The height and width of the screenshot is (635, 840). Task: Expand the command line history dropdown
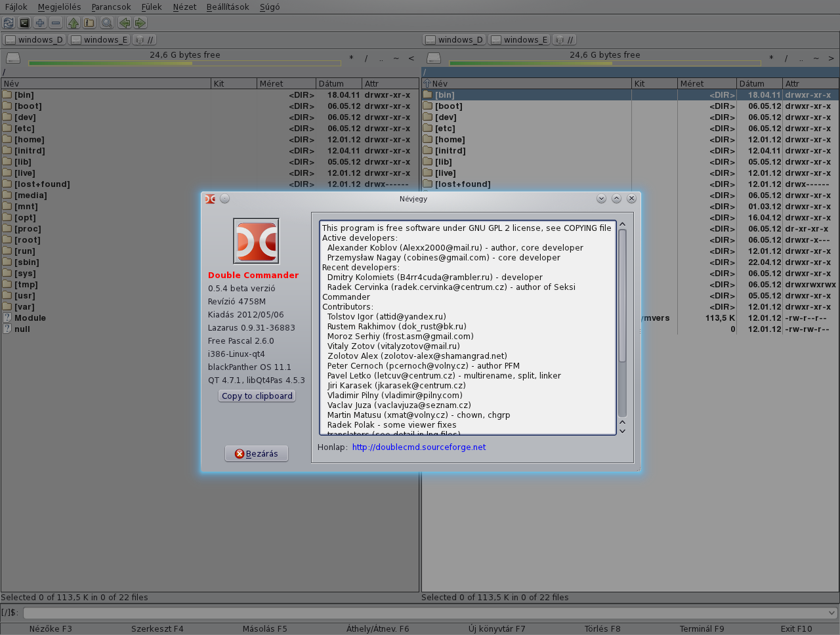point(832,613)
